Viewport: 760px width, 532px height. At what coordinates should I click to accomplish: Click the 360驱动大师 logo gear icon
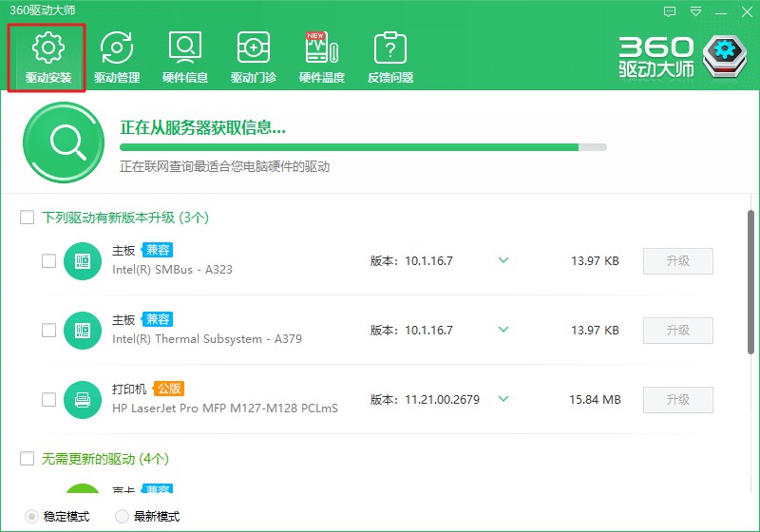pos(725,56)
